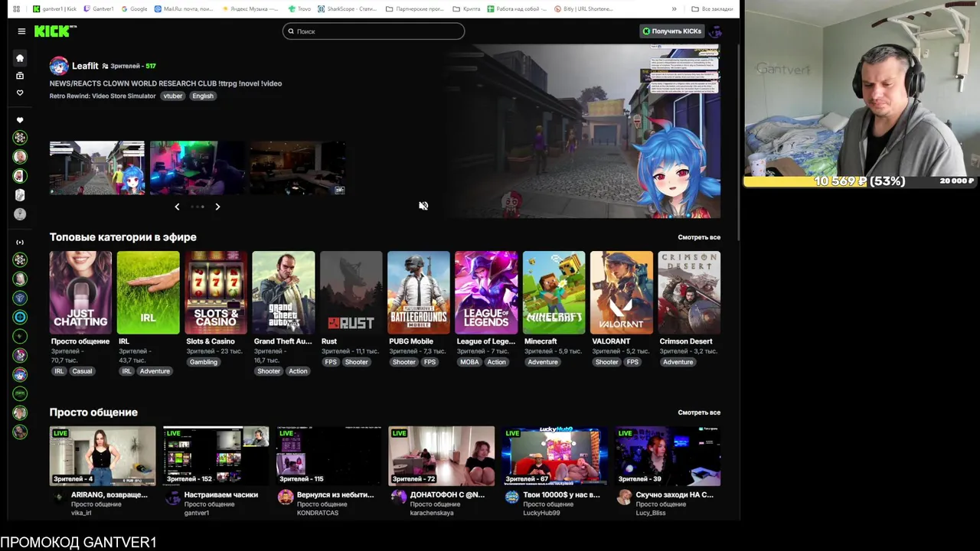Open the stream thumbnail with 115 viewers
Screen dimensions: 980x551
328,455
